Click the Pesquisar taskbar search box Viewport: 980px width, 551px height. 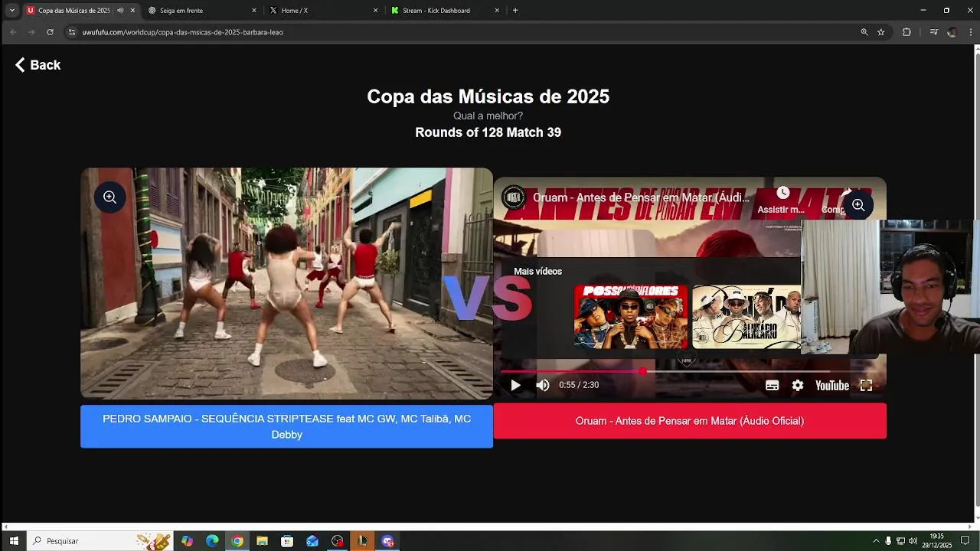100,541
